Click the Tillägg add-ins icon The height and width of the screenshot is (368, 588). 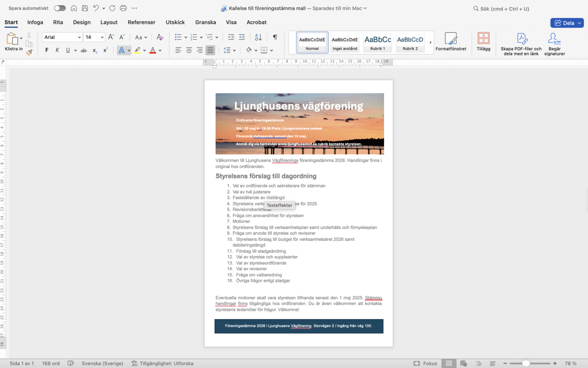pos(483,42)
